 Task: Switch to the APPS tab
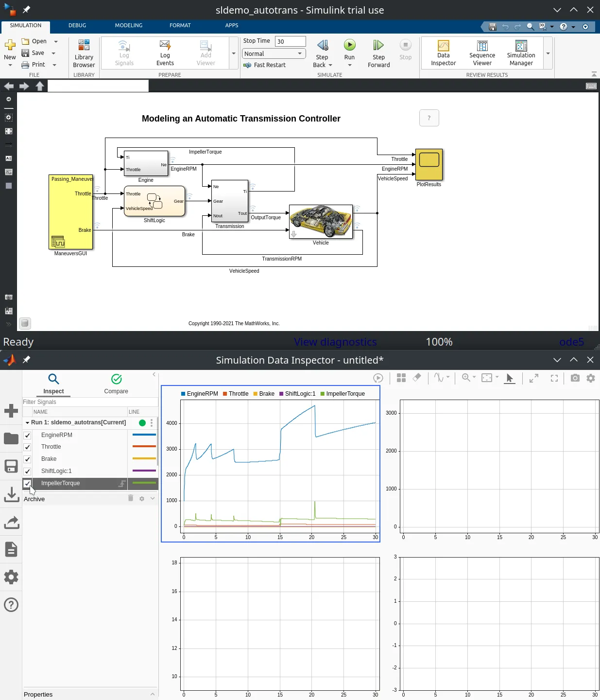coord(232,25)
